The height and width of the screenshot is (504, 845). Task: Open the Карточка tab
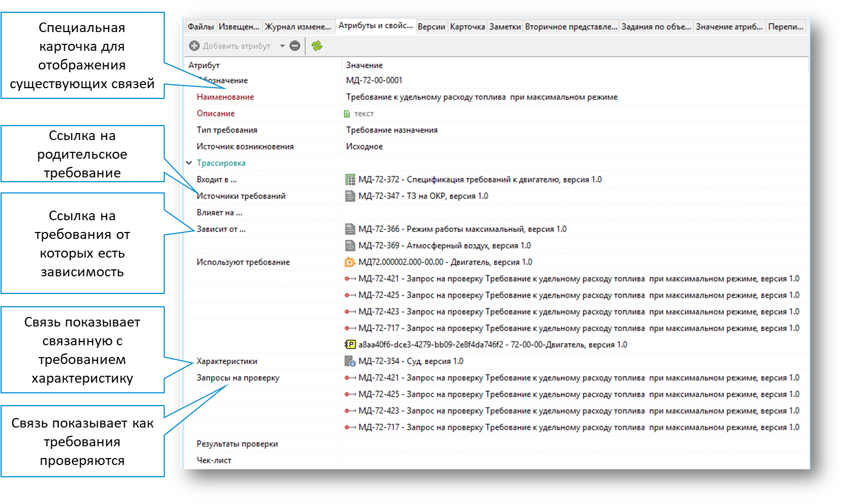pyautogui.click(x=467, y=27)
